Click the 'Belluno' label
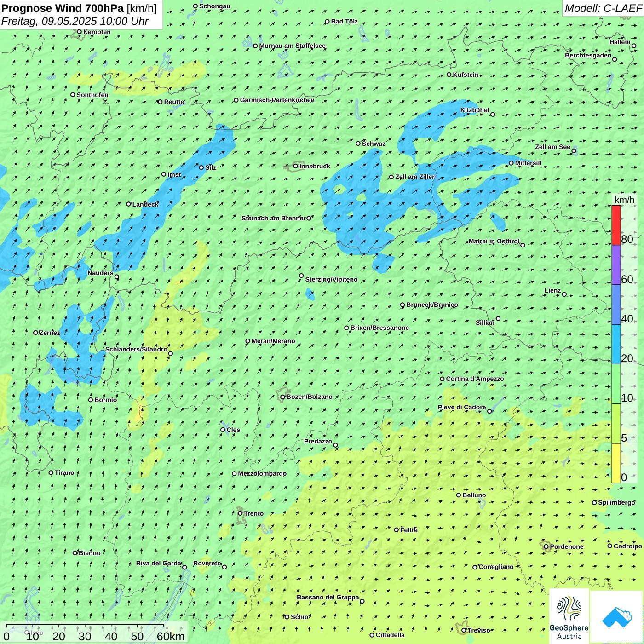Screen dimensions: 644x644 point(474,495)
